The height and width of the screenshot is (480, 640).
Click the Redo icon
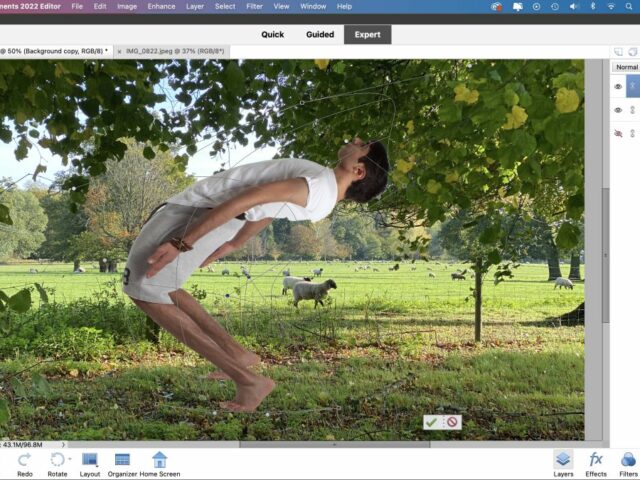click(x=24, y=460)
